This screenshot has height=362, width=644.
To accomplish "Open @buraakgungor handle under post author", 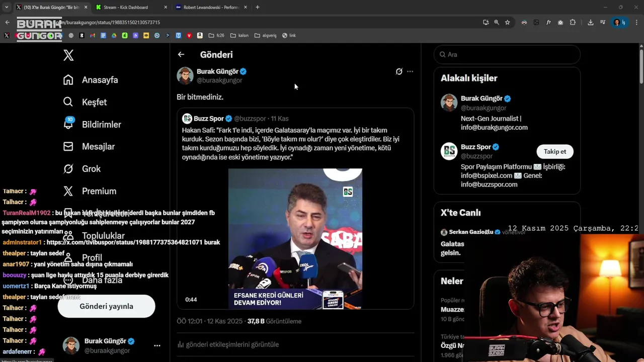I will click(x=219, y=80).
